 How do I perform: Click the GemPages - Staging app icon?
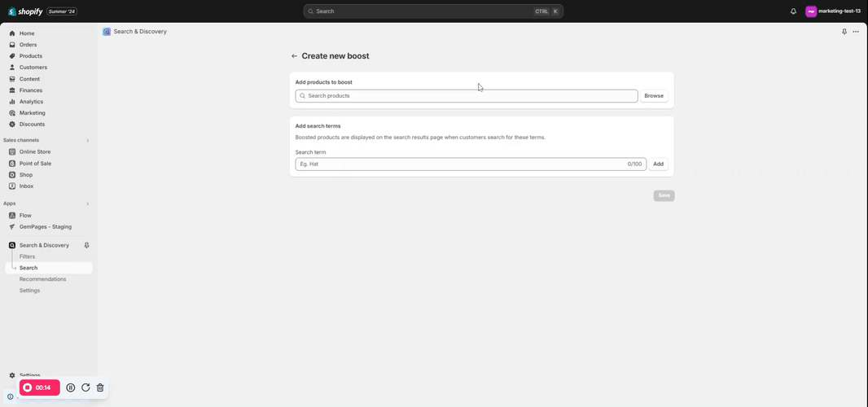click(12, 227)
